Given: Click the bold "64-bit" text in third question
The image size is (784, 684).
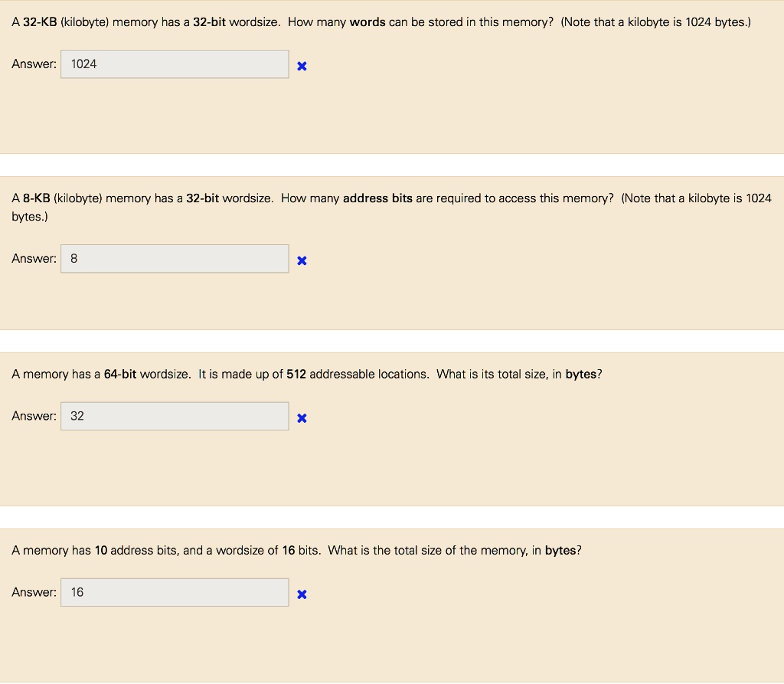Looking at the screenshot, I should (120, 375).
